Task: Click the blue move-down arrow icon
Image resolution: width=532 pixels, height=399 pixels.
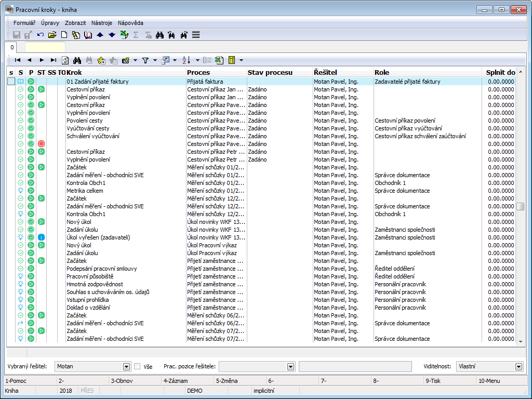Action: (x=112, y=35)
